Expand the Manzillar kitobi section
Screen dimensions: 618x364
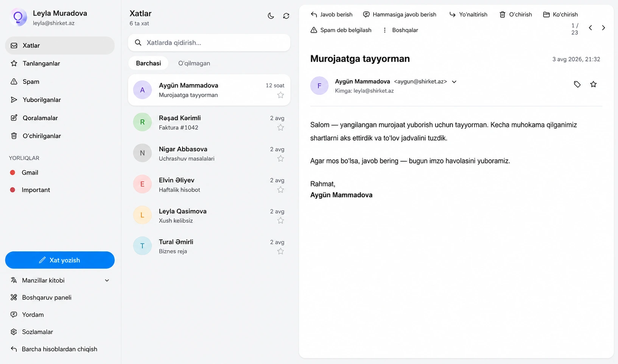click(x=60, y=280)
